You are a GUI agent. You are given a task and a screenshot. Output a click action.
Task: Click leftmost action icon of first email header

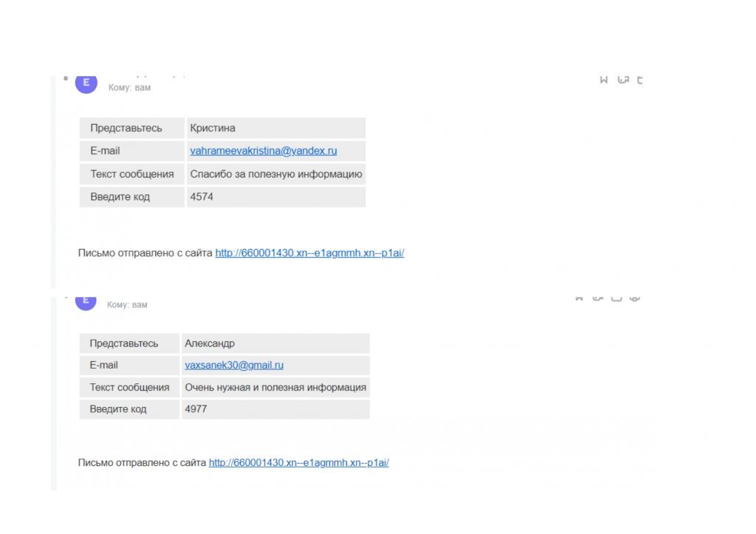tap(604, 80)
